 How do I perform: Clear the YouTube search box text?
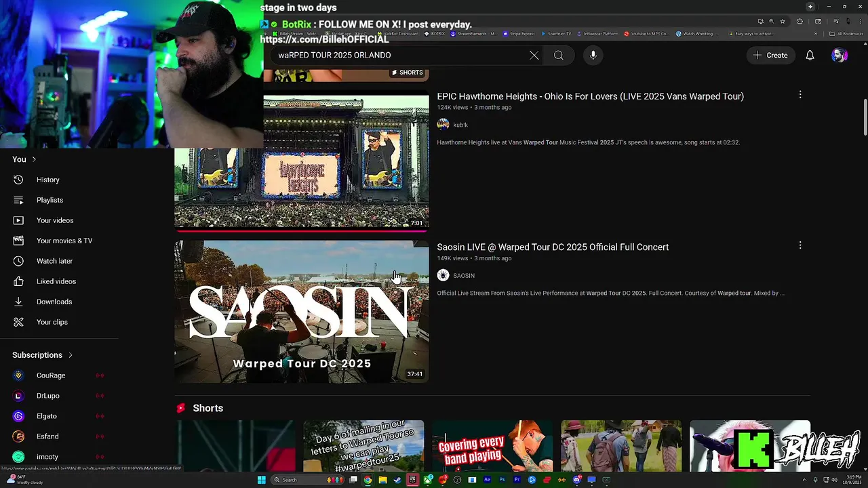click(534, 56)
